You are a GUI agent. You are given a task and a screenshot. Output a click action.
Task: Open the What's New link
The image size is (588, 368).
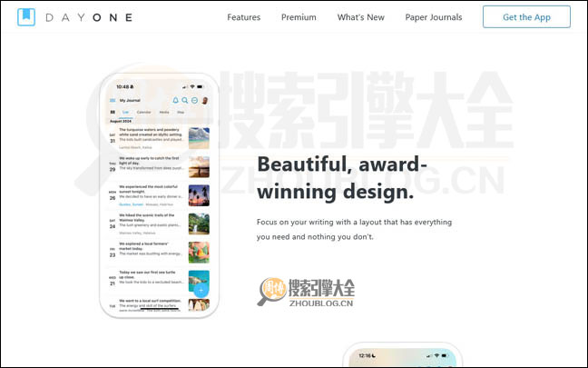coord(360,17)
